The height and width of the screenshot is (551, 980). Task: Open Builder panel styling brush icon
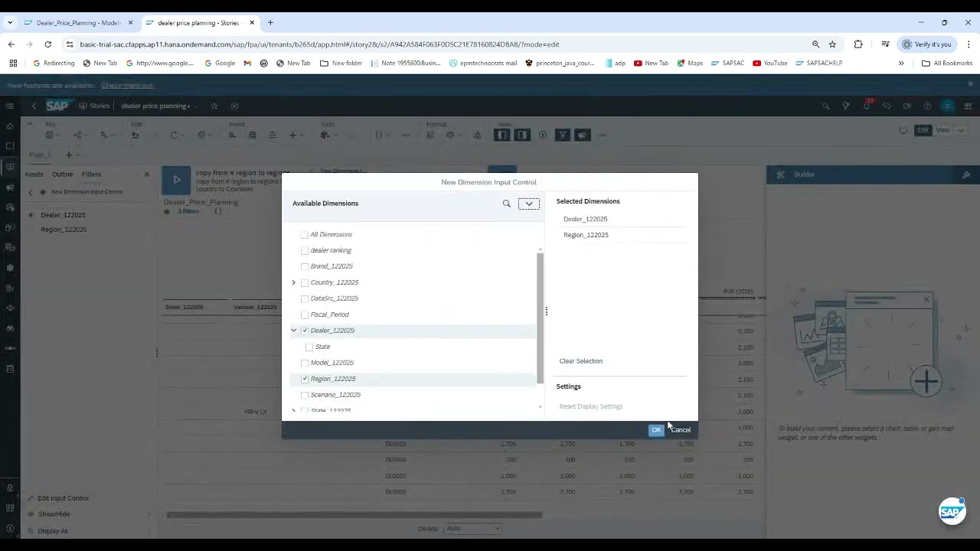point(966,174)
